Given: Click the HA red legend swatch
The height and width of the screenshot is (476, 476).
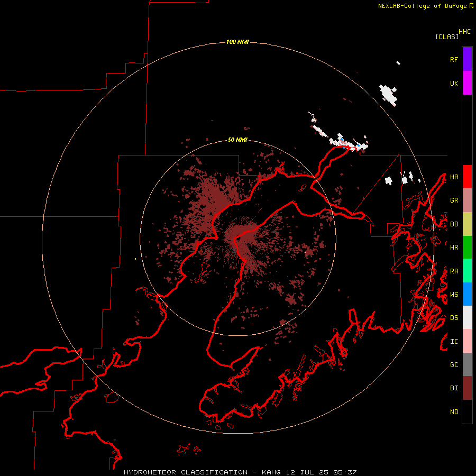Looking at the screenshot, I should 467,177.
